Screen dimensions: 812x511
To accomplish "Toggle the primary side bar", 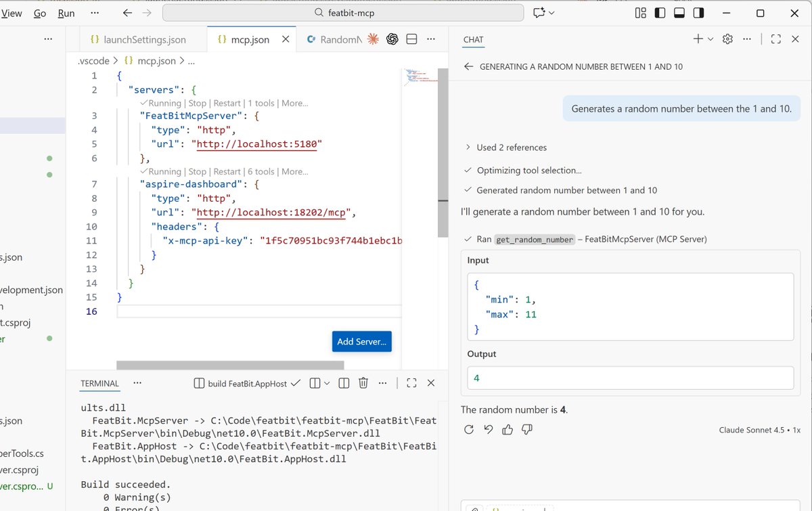I will tap(660, 13).
